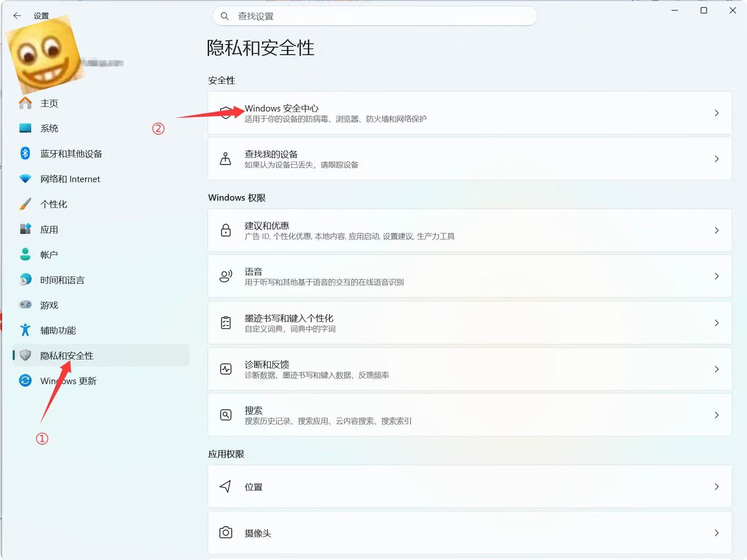
Task: Open 帐户 settings label
Action: pos(49,255)
